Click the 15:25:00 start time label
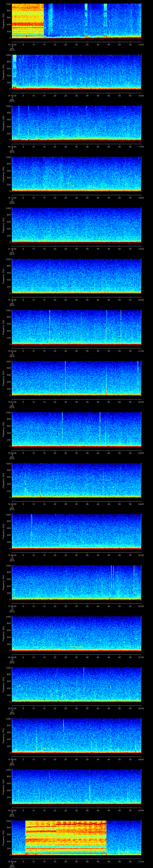 pos(12,606)
